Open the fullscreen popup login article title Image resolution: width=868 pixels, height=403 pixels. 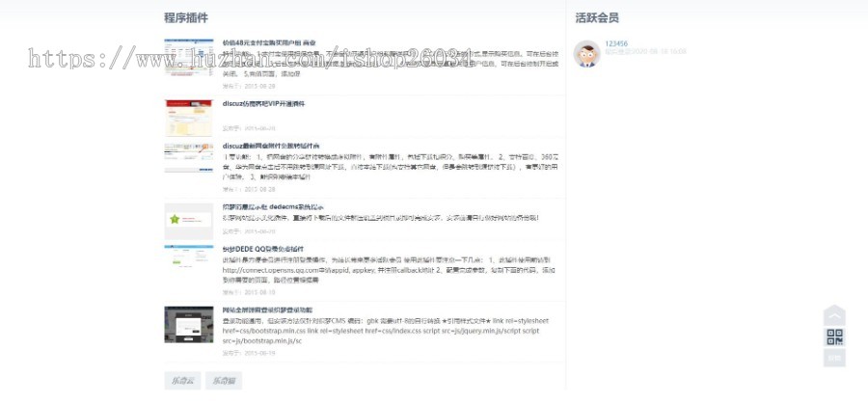tap(267, 310)
